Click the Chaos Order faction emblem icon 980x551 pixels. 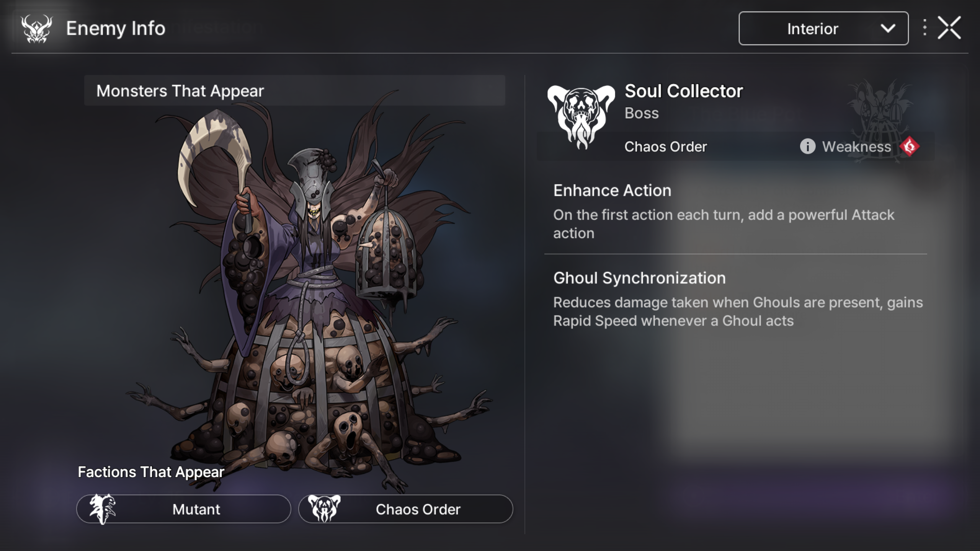324,509
